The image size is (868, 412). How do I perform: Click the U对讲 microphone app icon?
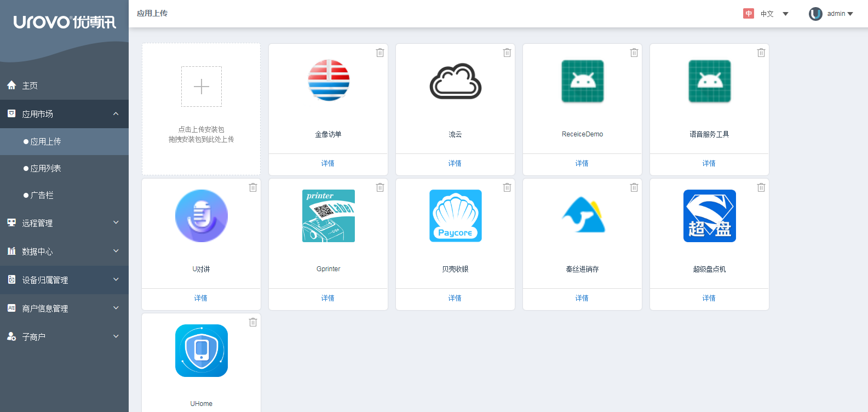point(202,216)
